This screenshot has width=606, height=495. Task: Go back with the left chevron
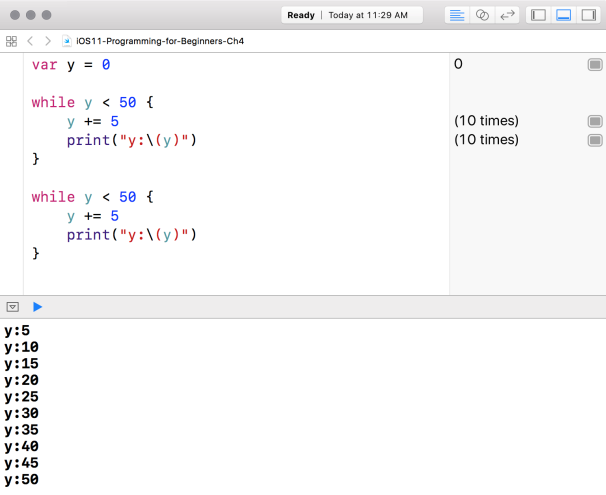pos(30,41)
